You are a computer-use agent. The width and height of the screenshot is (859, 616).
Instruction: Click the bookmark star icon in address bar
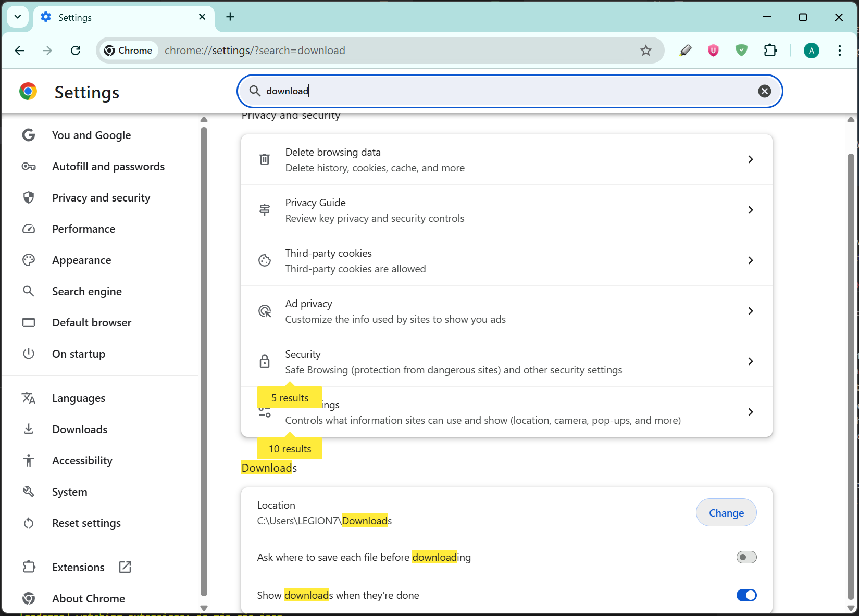[x=646, y=51]
